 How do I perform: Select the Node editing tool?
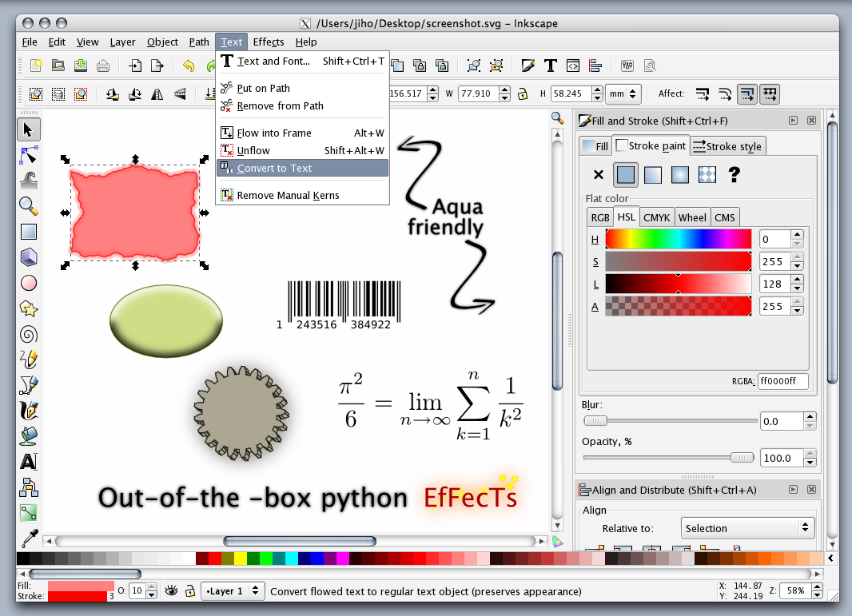[x=29, y=155]
